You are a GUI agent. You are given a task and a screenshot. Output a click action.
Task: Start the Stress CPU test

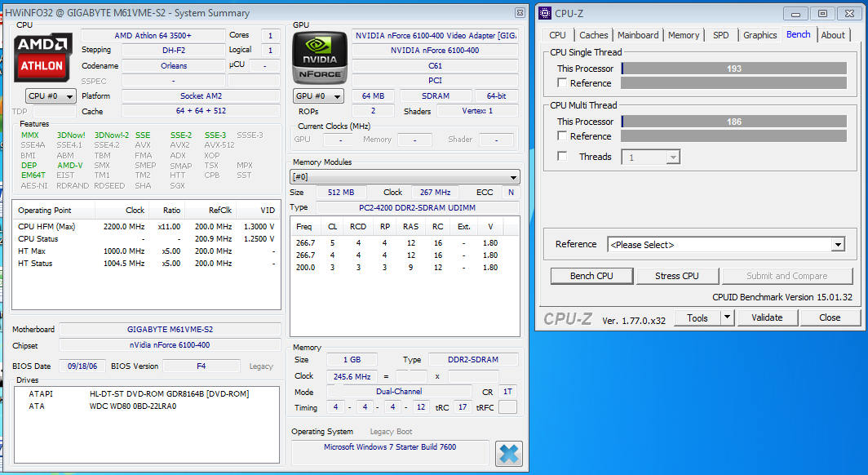[x=677, y=276]
